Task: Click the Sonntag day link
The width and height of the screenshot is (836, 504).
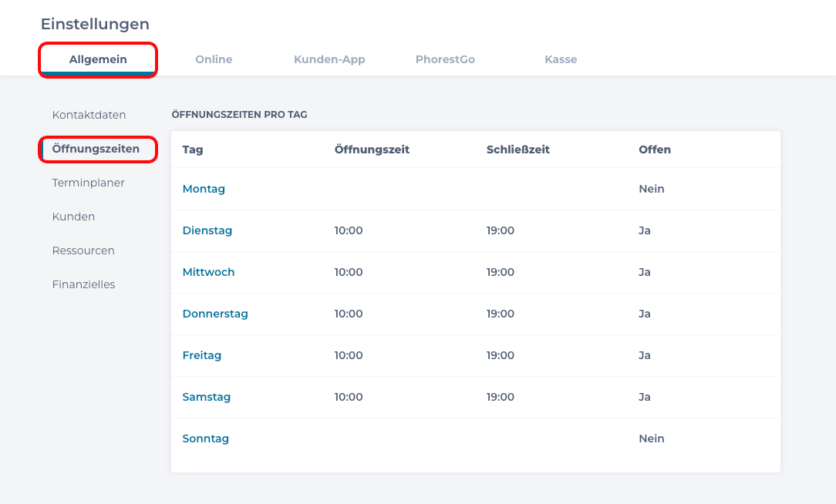Action: 205,438
